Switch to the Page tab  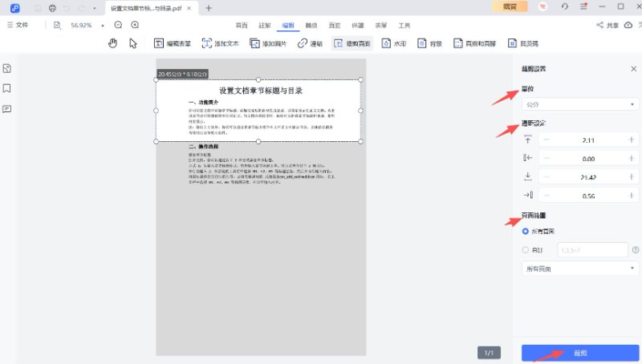(x=335, y=26)
